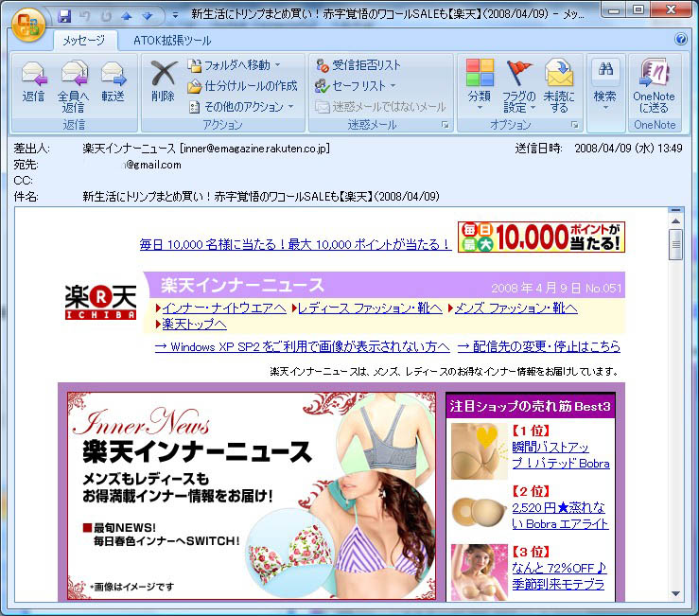Click the 2位 product thumbnail image
This screenshot has height=616, width=699.
tap(480, 512)
